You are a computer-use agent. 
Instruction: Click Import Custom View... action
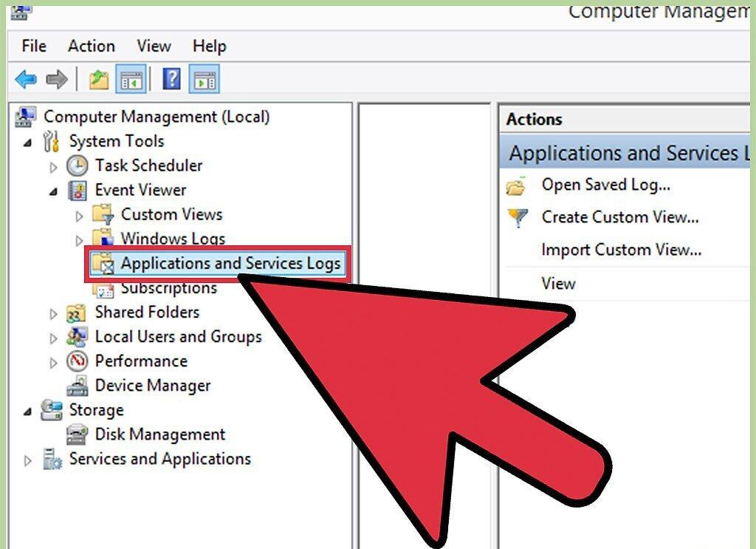pos(622,250)
